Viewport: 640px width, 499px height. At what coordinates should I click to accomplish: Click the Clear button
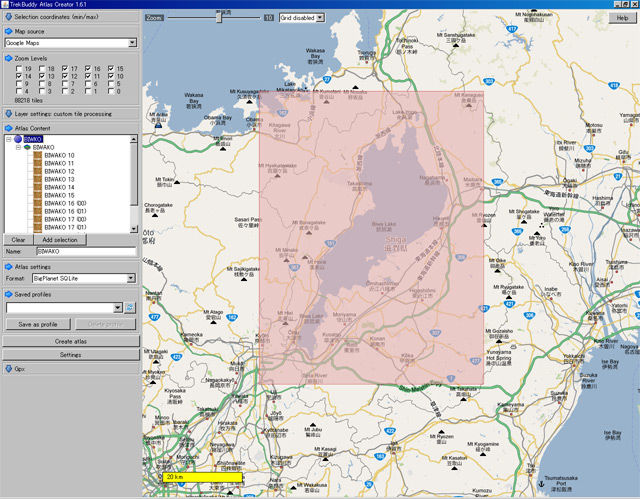(x=18, y=240)
